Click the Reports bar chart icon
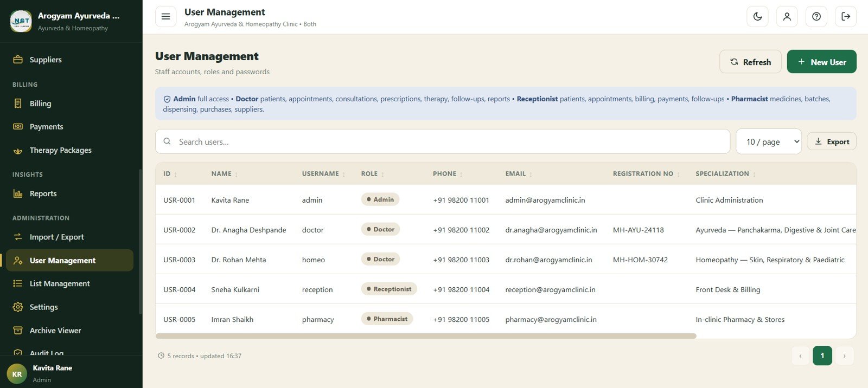 [x=18, y=193]
